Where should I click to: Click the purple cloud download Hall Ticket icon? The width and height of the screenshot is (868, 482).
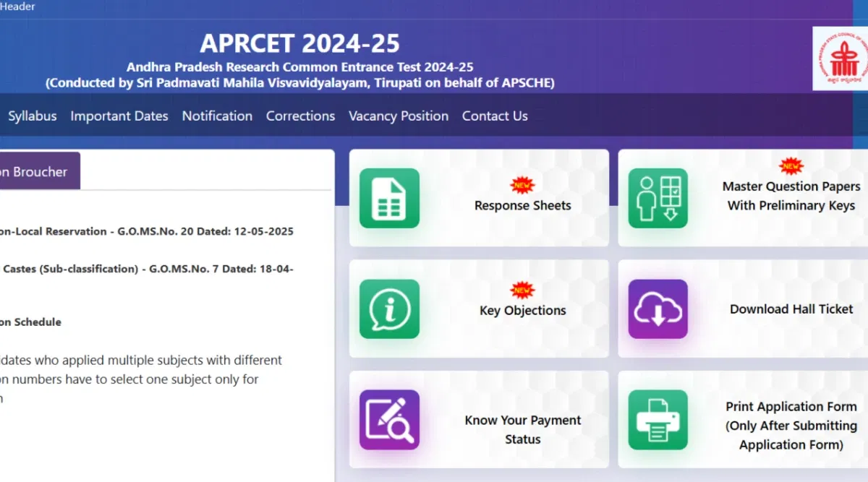(658, 309)
